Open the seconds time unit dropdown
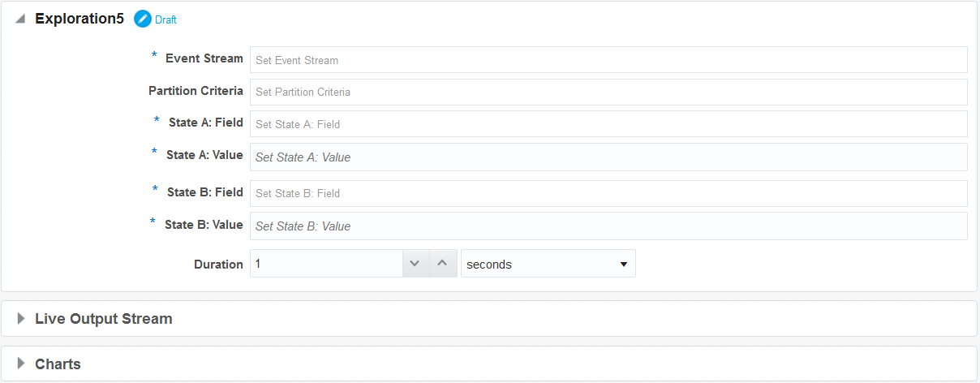The height and width of the screenshot is (383, 980). tap(548, 264)
